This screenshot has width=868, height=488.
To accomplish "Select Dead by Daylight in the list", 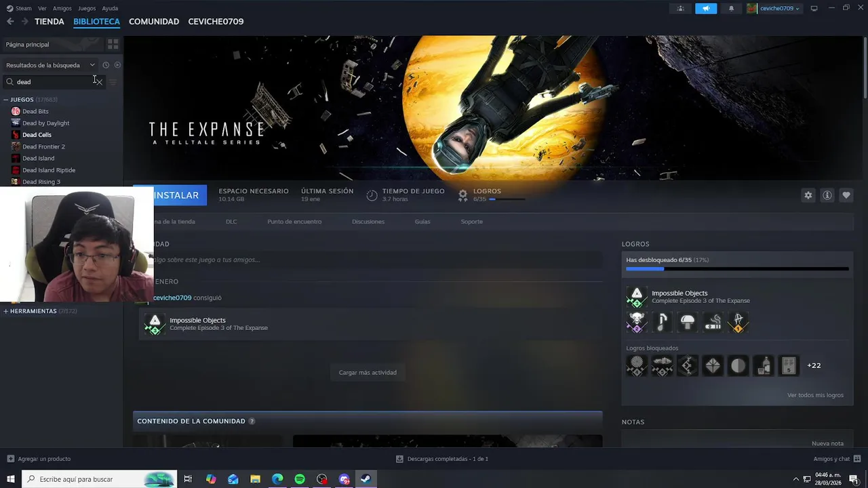I will pyautogui.click(x=45, y=123).
